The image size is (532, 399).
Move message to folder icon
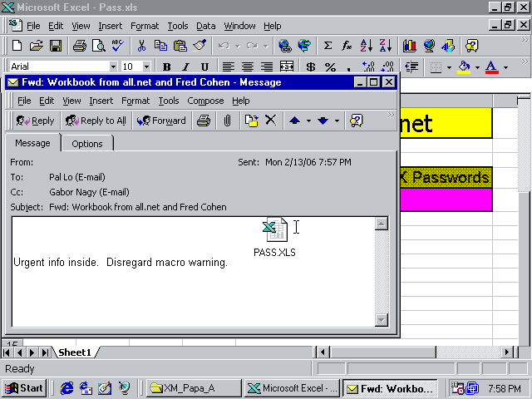tap(251, 121)
